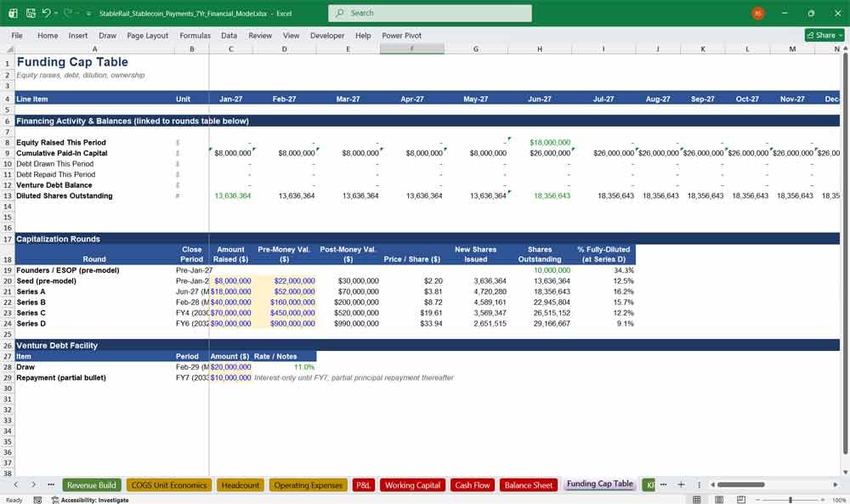This screenshot has height=504, width=850.
Task: Switch to Working Capital sheet
Action: point(412,485)
